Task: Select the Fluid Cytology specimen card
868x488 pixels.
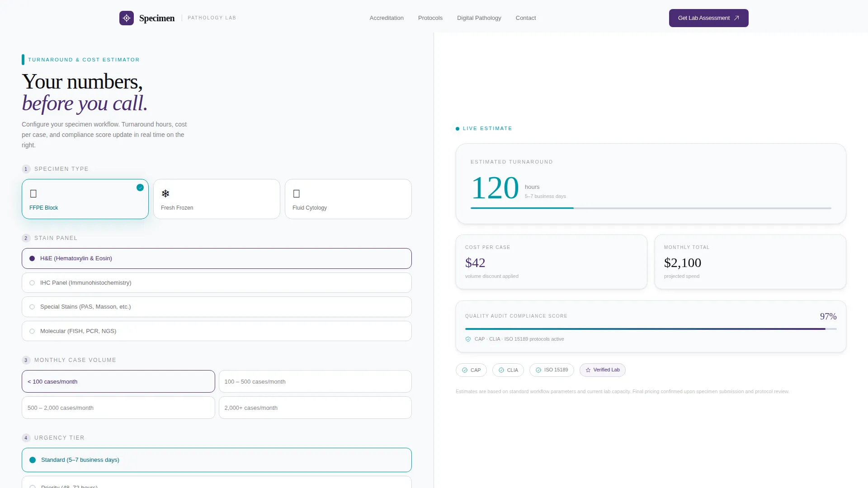Action: click(x=348, y=199)
